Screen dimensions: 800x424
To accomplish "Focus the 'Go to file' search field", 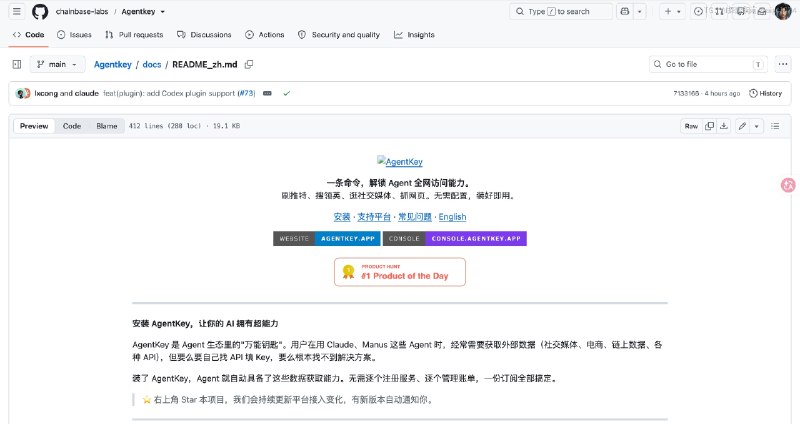I will point(708,64).
